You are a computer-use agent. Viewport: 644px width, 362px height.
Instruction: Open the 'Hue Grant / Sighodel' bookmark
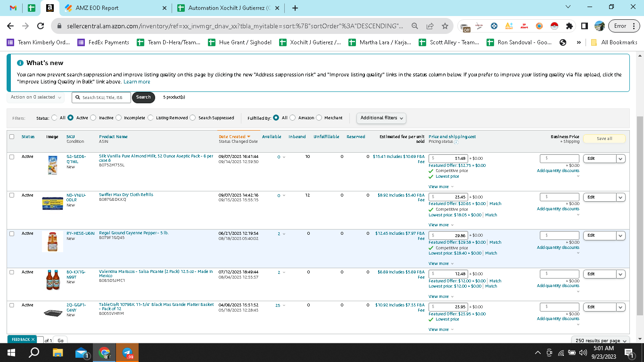[239, 42]
